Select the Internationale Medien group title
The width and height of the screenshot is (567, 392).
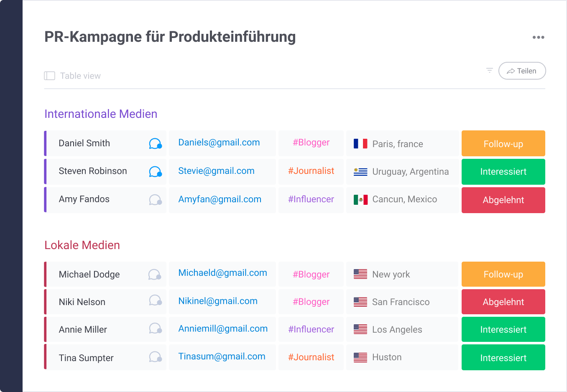101,114
